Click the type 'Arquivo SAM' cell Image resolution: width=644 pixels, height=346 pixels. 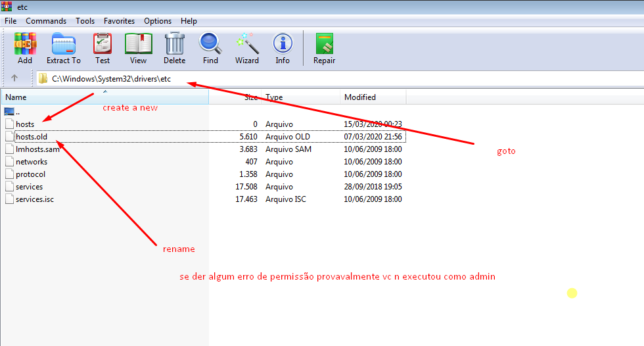pos(288,149)
